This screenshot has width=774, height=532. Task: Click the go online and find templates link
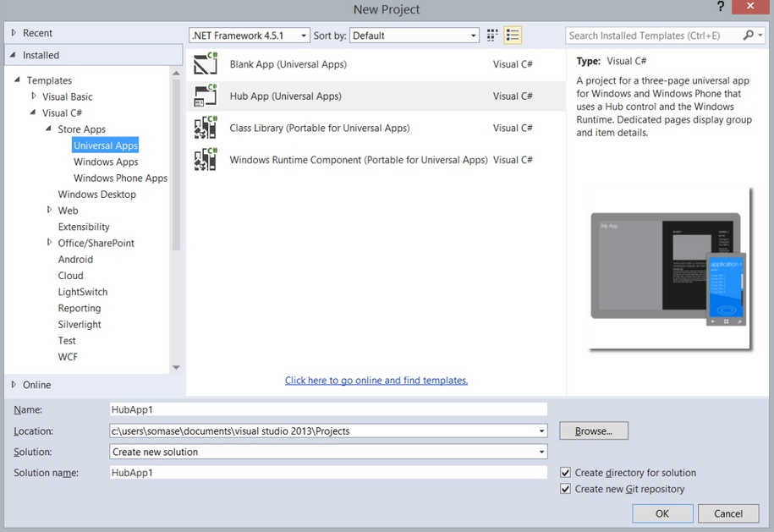tap(376, 381)
